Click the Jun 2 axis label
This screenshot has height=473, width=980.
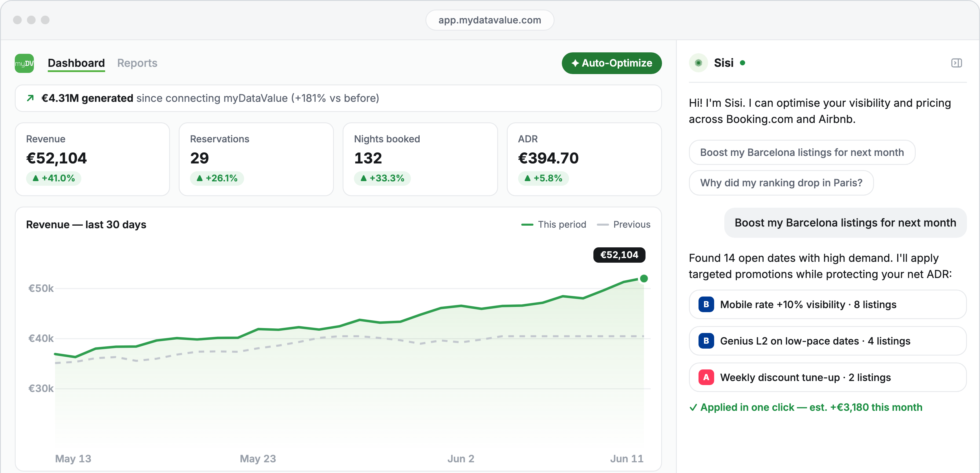pyautogui.click(x=461, y=459)
